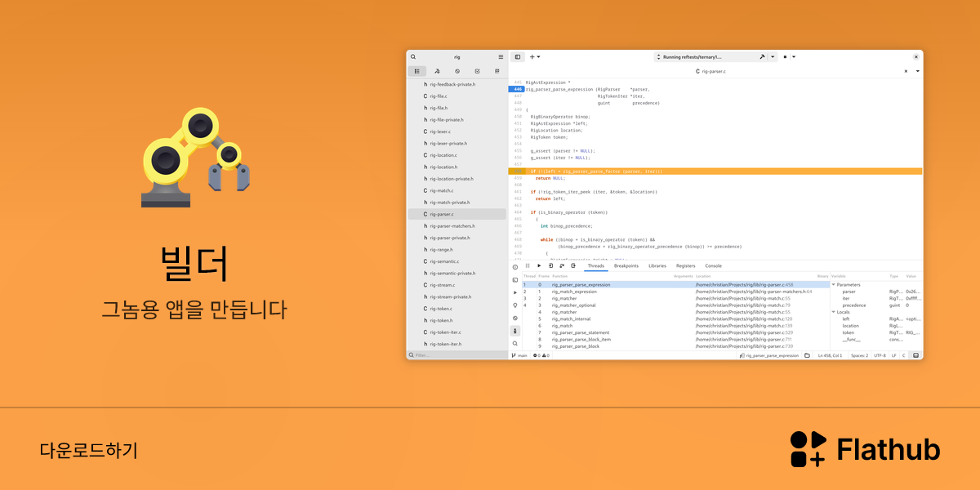Open rig-feedback-private.h in the file tree
The width and height of the screenshot is (980, 490).
457,84
